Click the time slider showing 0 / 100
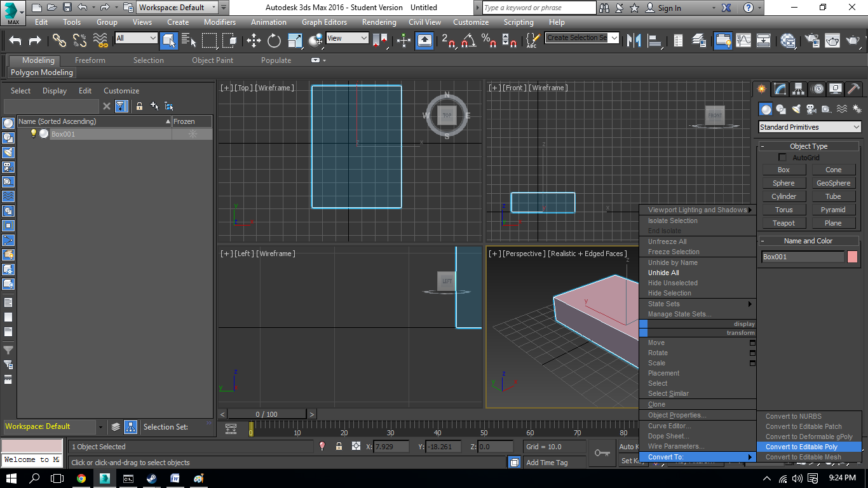The width and height of the screenshot is (868, 488). [x=267, y=414]
